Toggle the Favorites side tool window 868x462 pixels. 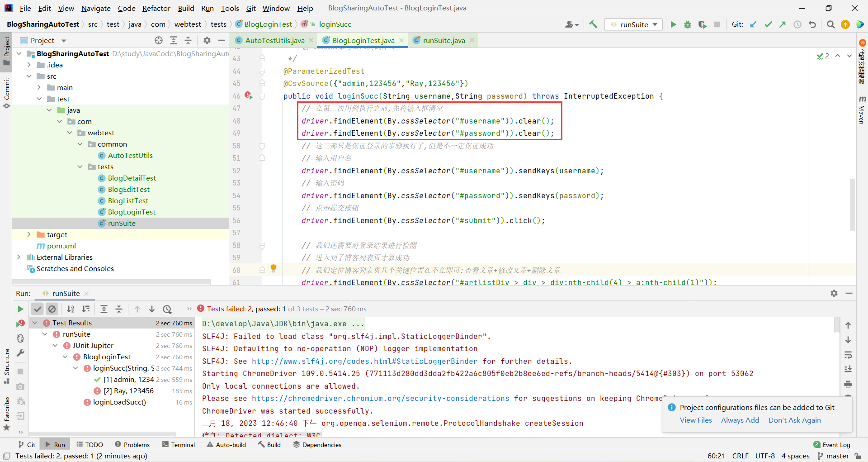[6, 414]
